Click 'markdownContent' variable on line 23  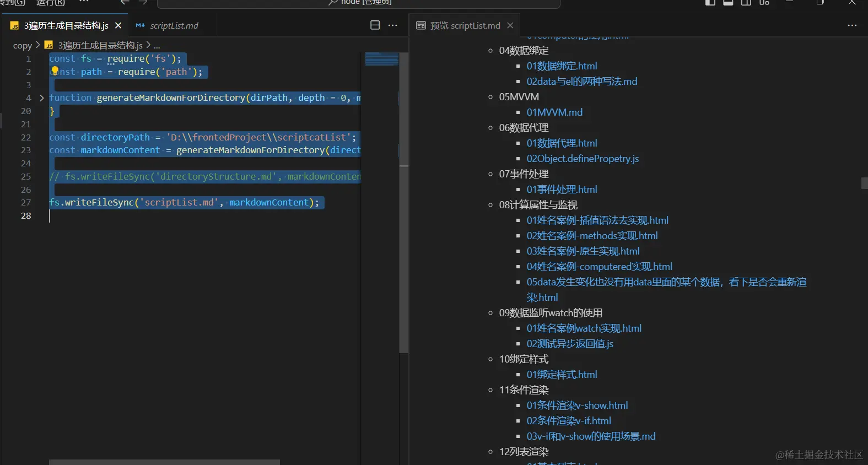[x=120, y=150]
